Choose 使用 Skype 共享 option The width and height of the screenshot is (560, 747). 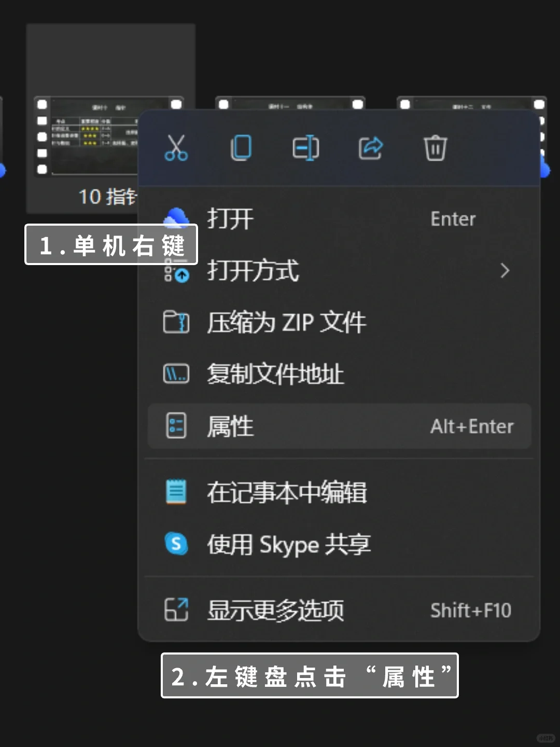point(289,544)
